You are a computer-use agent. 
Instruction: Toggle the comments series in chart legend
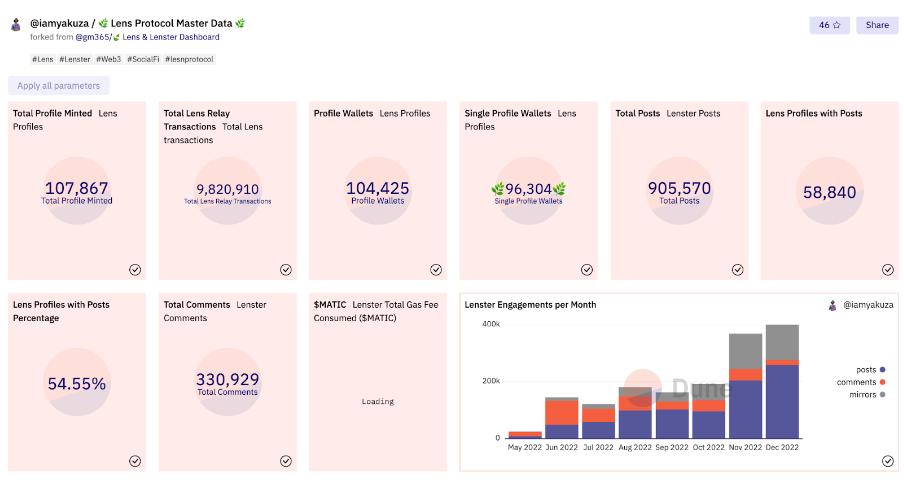coord(858,382)
